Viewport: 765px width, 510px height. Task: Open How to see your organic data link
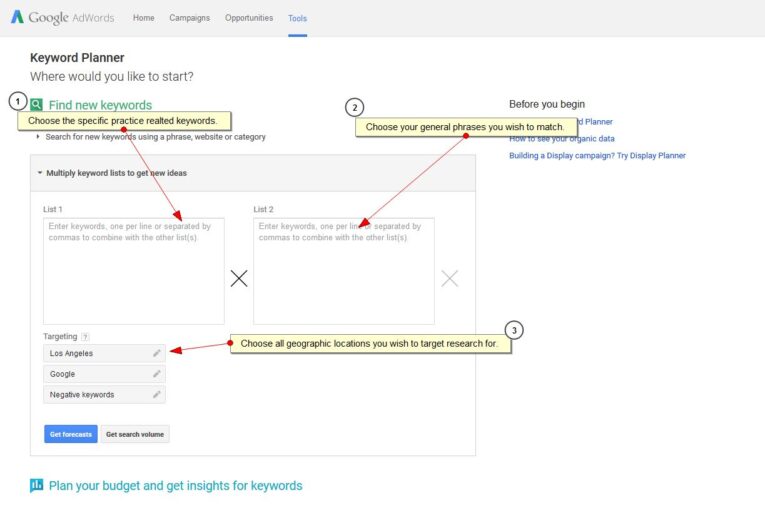[x=562, y=139]
